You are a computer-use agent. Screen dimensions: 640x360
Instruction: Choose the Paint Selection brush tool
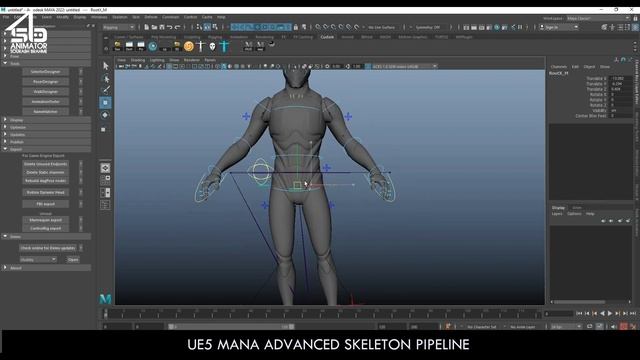tap(105, 90)
